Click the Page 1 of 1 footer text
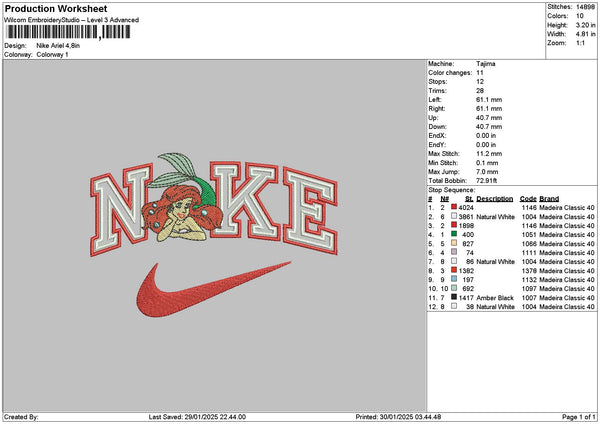Screen dimensions: 600x424 (579, 417)
